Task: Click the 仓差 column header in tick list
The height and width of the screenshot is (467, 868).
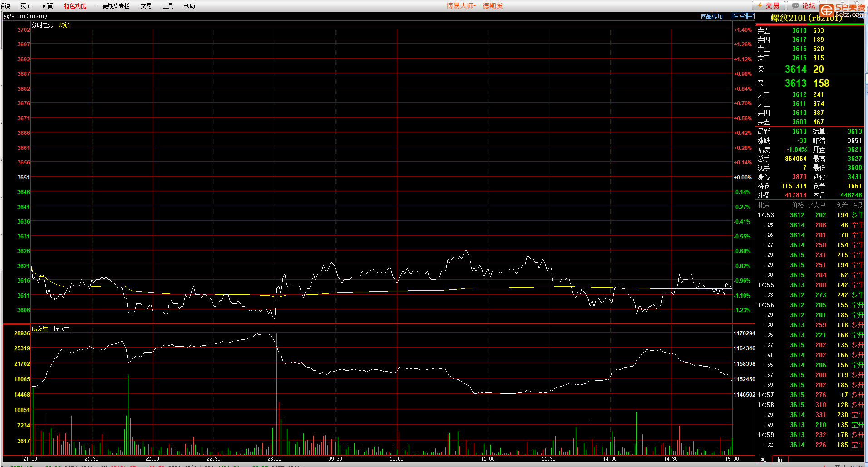Action: click(x=841, y=205)
